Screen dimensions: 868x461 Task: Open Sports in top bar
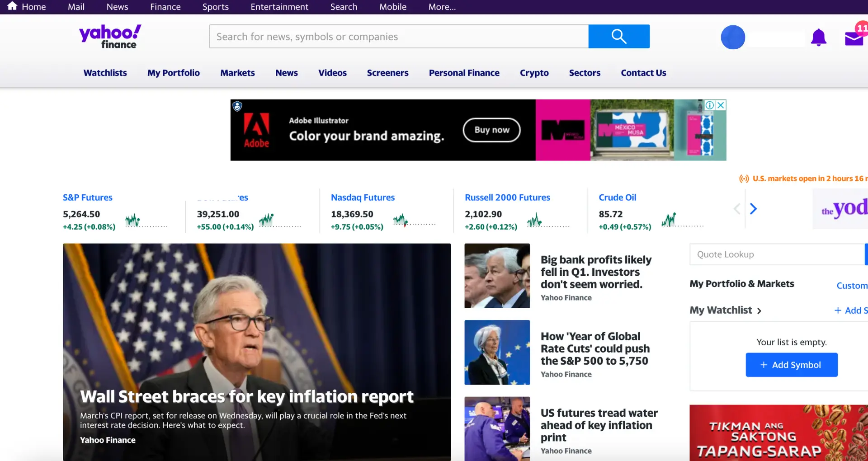coord(216,7)
